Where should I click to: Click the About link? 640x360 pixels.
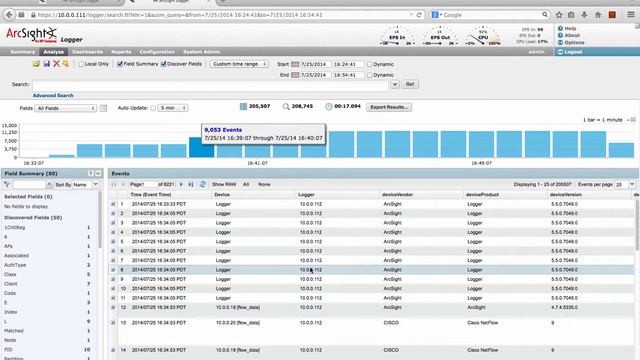pyautogui.click(x=572, y=36)
